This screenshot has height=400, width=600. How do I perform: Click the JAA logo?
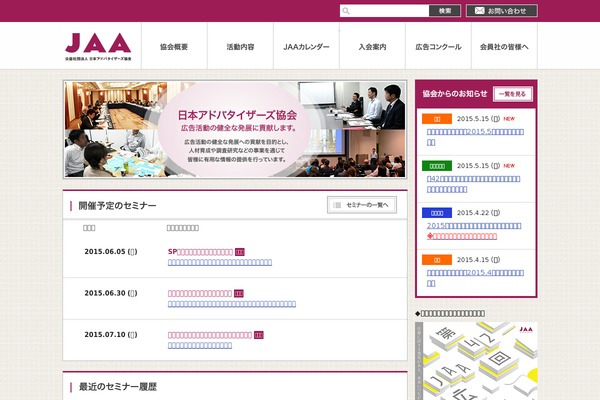[x=98, y=47]
